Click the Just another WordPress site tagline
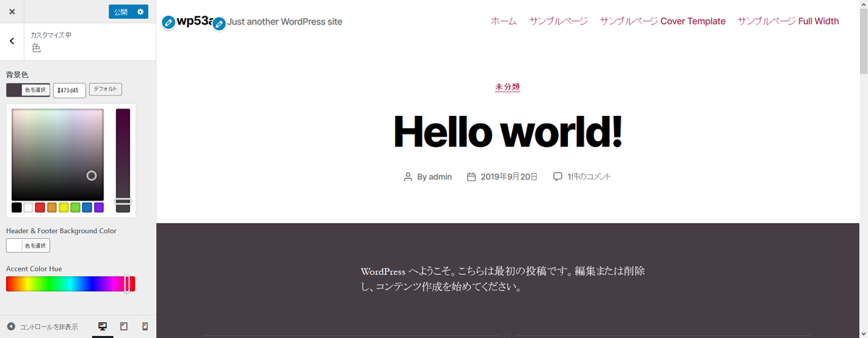868x338 pixels. click(x=285, y=22)
